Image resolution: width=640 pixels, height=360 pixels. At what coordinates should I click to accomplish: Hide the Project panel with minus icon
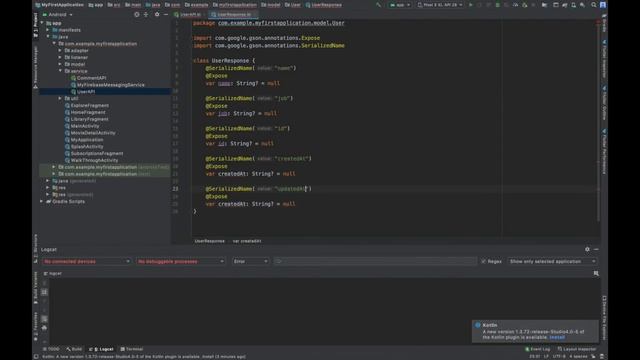(x=166, y=14)
